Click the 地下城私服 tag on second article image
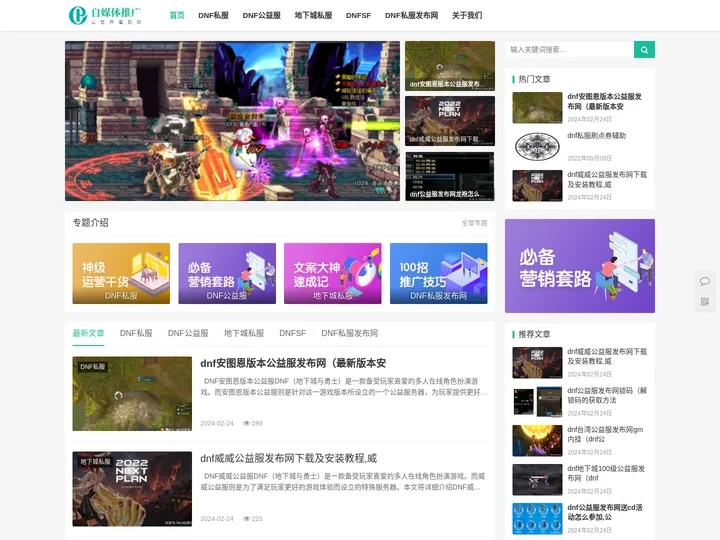 coord(96,461)
